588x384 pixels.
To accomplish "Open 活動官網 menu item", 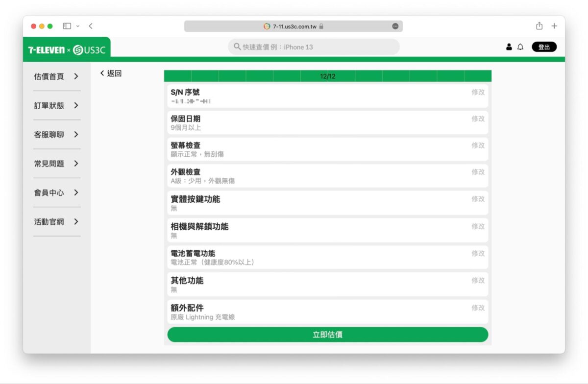I will (49, 221).
